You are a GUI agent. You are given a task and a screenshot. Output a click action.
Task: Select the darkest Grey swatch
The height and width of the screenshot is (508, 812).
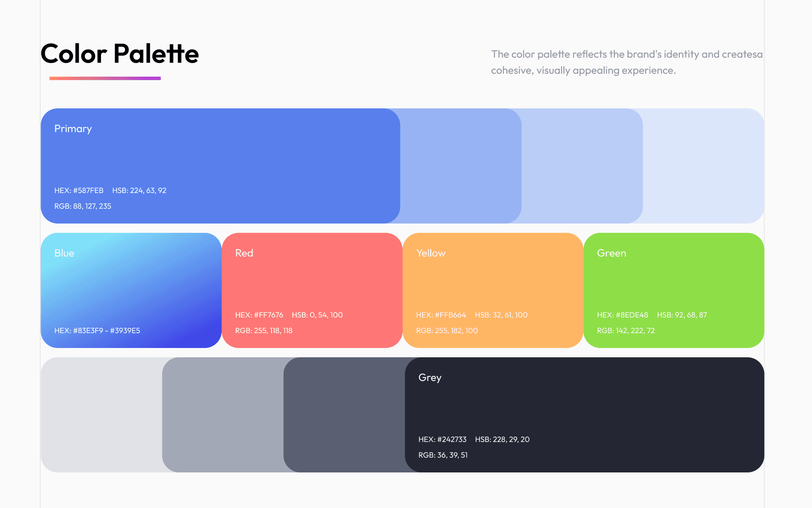click(x=584, y=406)
